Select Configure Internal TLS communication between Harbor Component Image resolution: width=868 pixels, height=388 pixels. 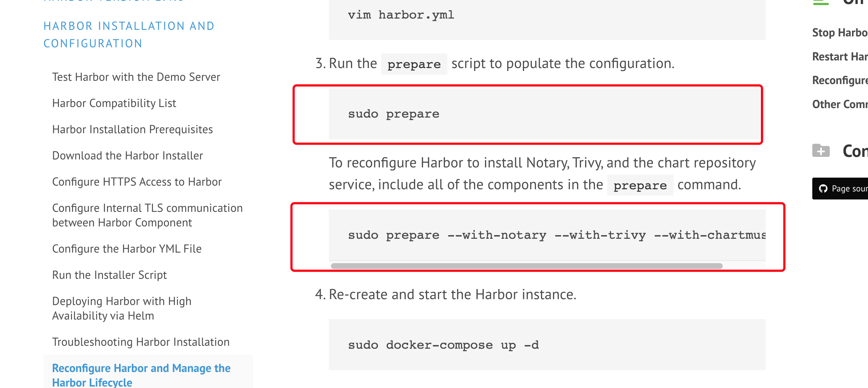pos(147,215)
